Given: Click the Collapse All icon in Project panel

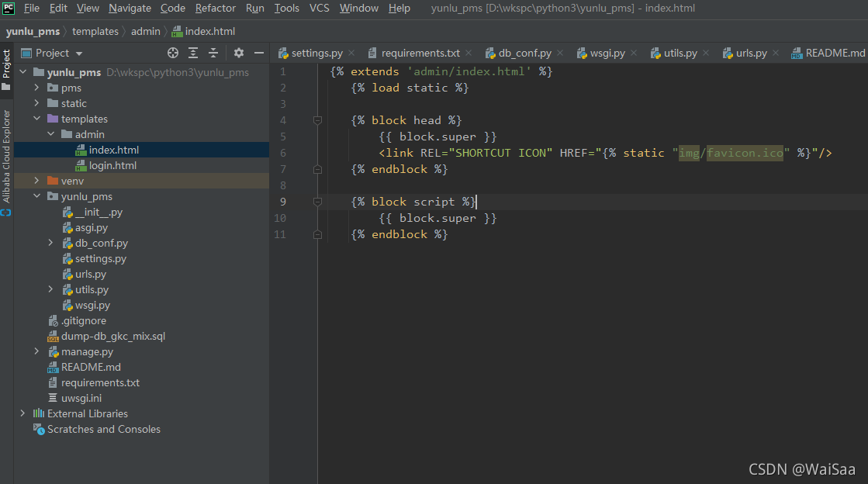Looking at the screenshot, I should pos(213,54).
